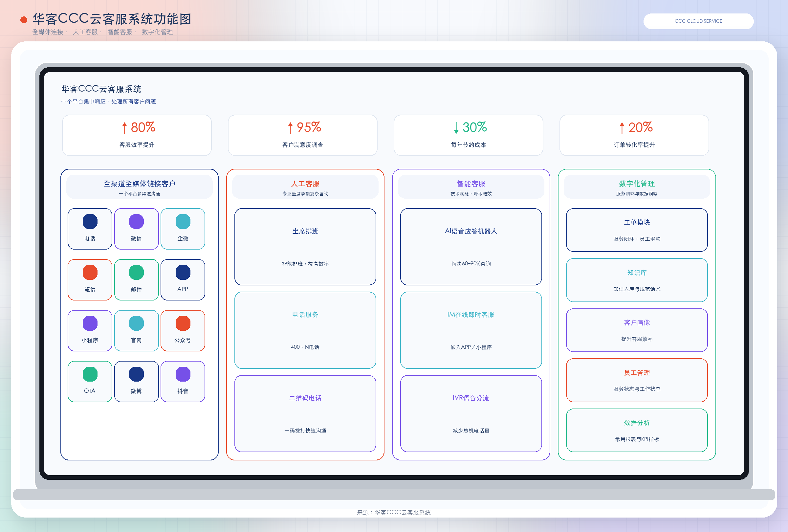This screenshot has width=788, height=532.
Task: Open the 小程序 channel tile
Action: pyautogui.click(x=90, y=331)
